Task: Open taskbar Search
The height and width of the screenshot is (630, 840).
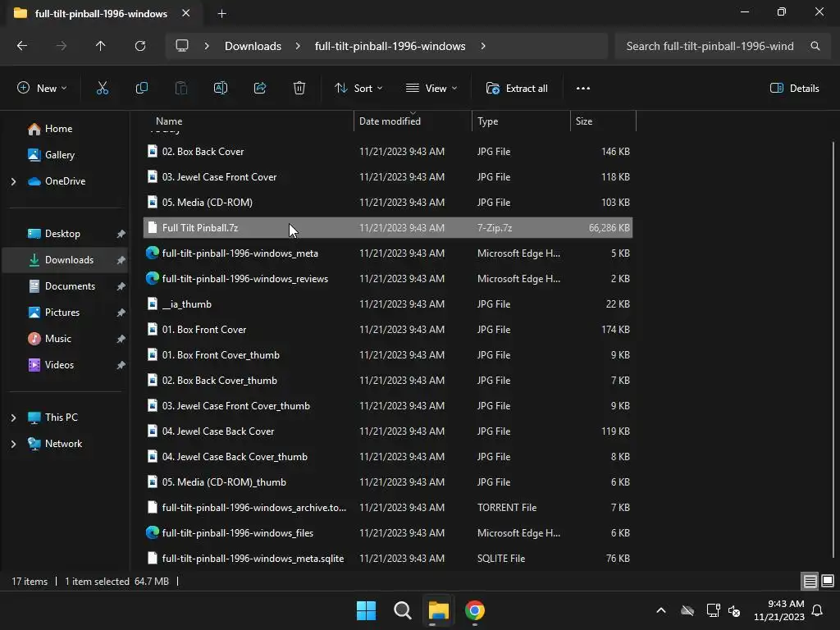Action: (x=402, y=610)
